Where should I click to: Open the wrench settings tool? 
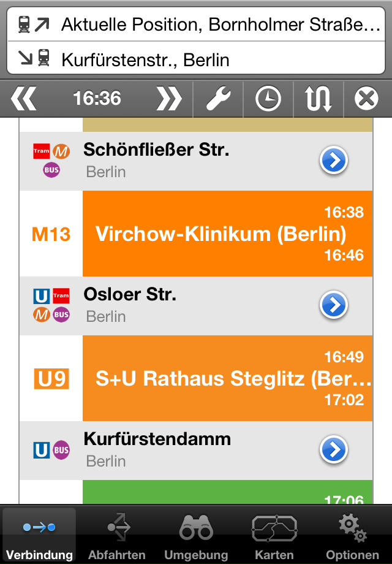(x=218, y=99)
